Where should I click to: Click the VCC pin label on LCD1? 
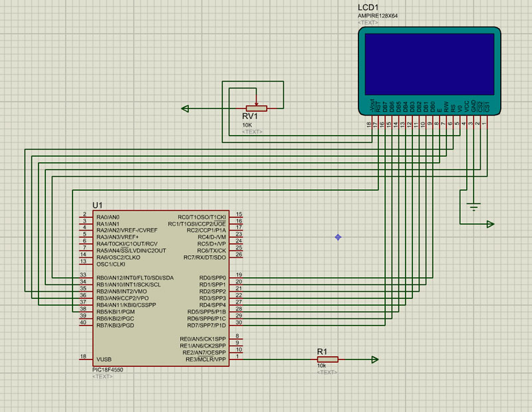coord(467,106)
